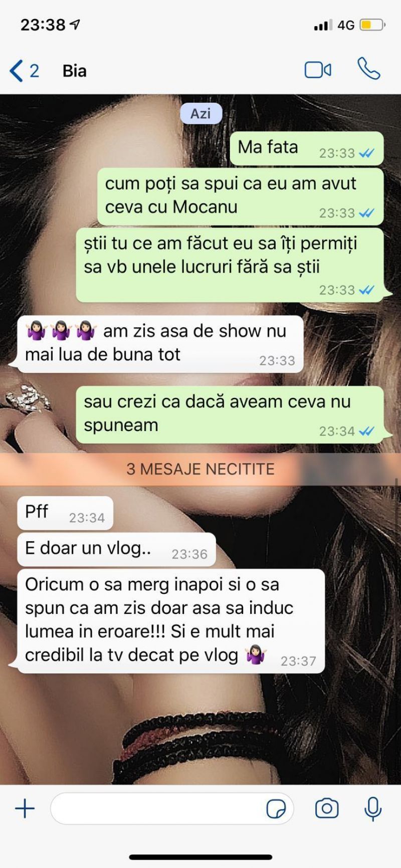This screenshot has height=868, width=401.
Task: Select the 'sau crezi ca dacă aveam' message
Action: [x=230, y=414]
